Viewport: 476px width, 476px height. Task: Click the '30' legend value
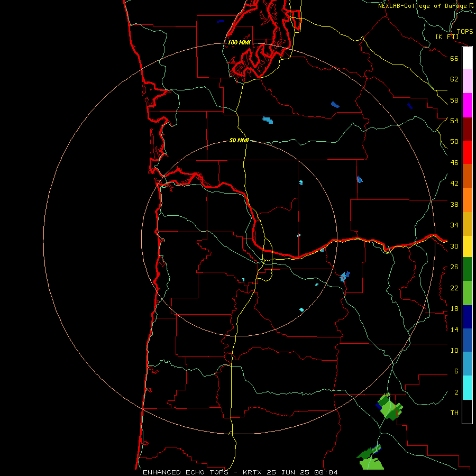pyautogui.click(x=454, y=246)
